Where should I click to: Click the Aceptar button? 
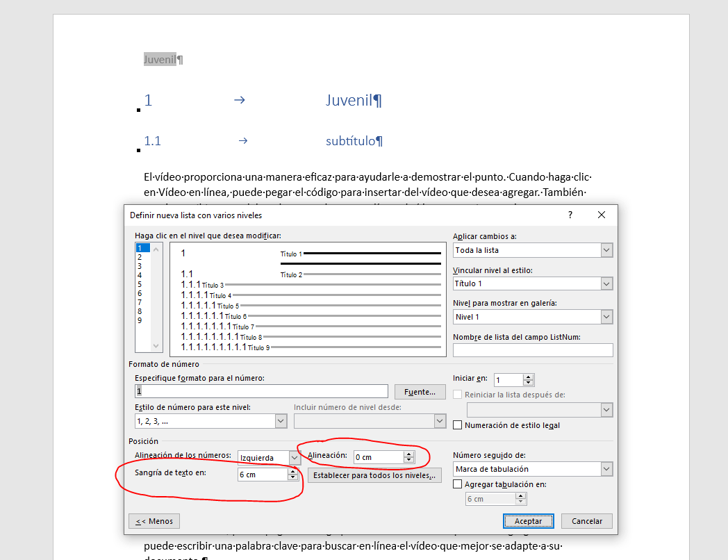click(x=529, y=521)
